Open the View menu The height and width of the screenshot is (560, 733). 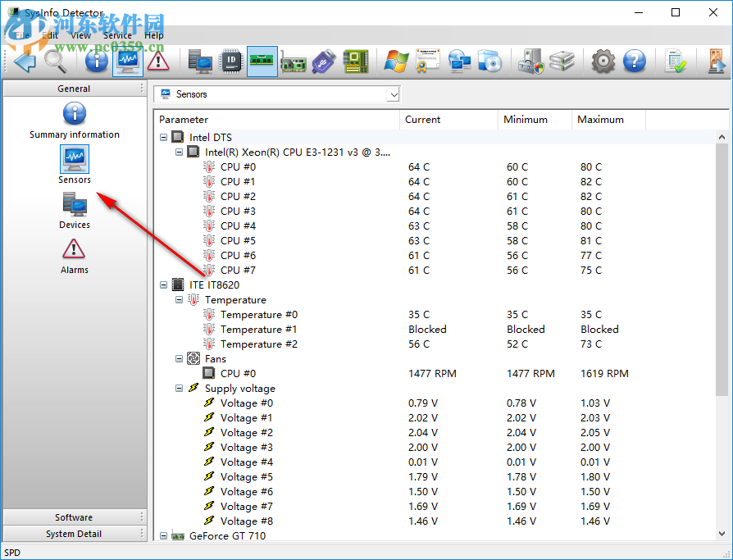click(80, 35)
